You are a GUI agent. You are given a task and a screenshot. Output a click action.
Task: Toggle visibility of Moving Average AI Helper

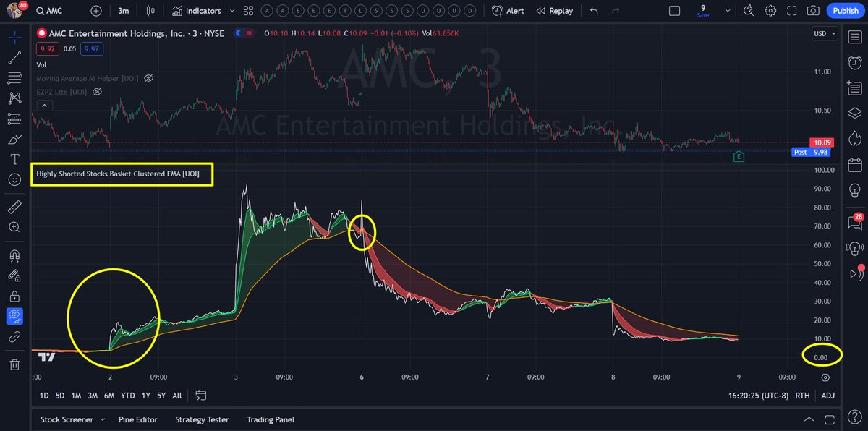click(x=148, y=77)
